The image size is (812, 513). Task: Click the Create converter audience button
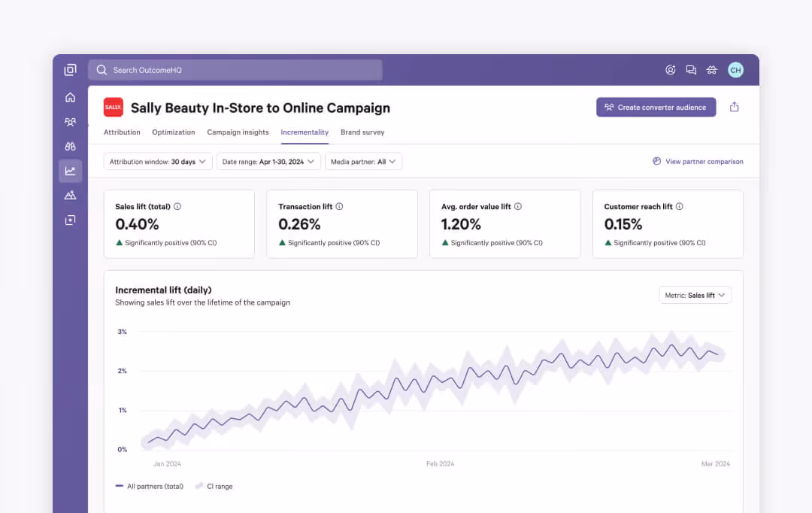pyautogui.click(x=656, y=107)
